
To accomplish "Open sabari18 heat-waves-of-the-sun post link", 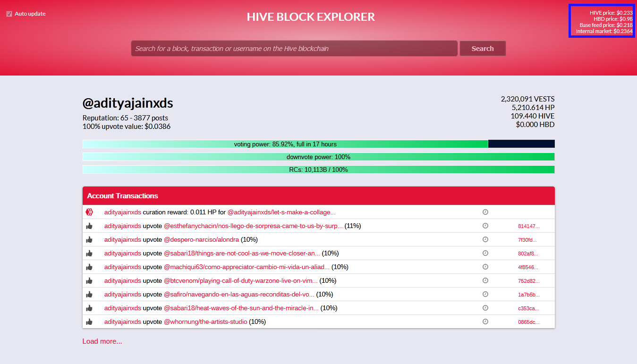I will tap(241, 308).
